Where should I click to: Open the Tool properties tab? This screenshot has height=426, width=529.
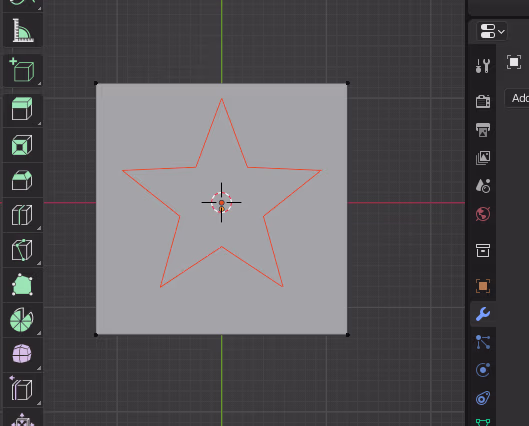tap(483, 65)
